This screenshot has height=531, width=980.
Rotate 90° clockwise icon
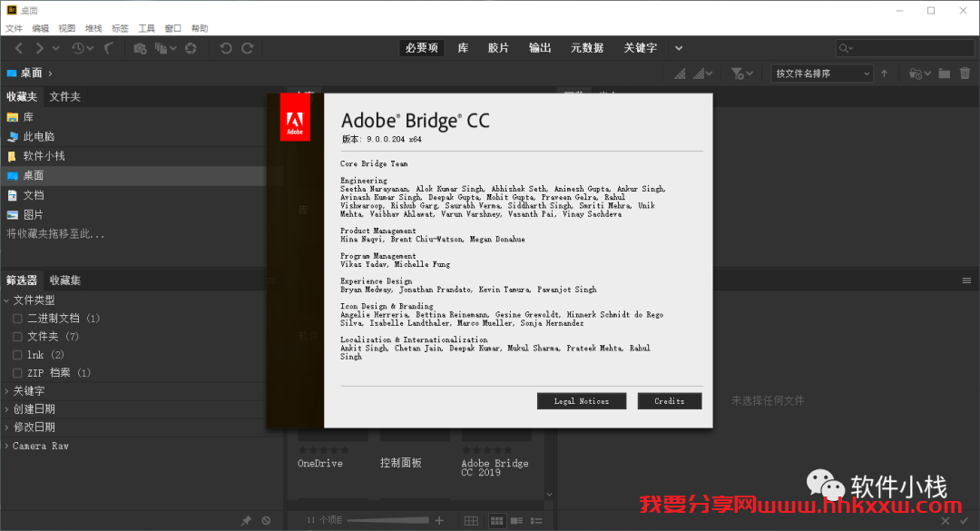click(x=248, y=48)
